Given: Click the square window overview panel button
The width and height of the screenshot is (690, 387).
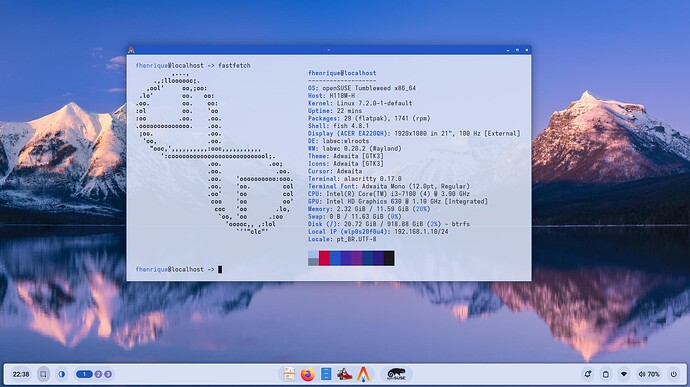Looking at the screenshot, I should click(x=43, y=374).
